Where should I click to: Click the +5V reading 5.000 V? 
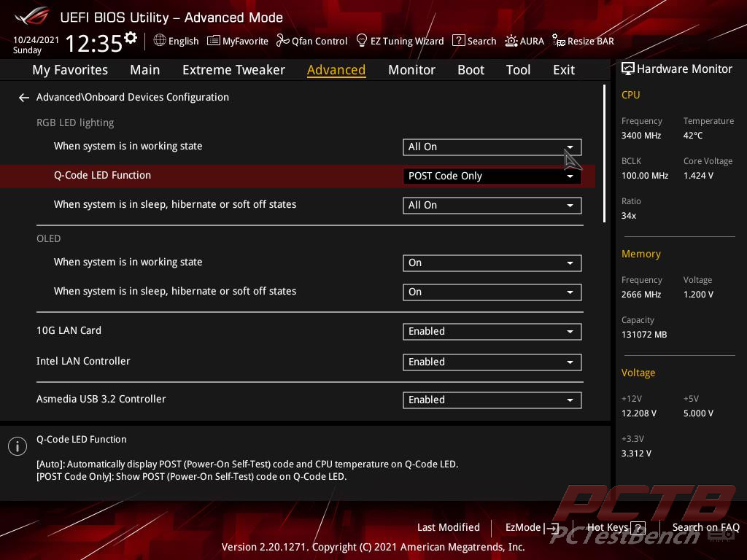point(698,413)
